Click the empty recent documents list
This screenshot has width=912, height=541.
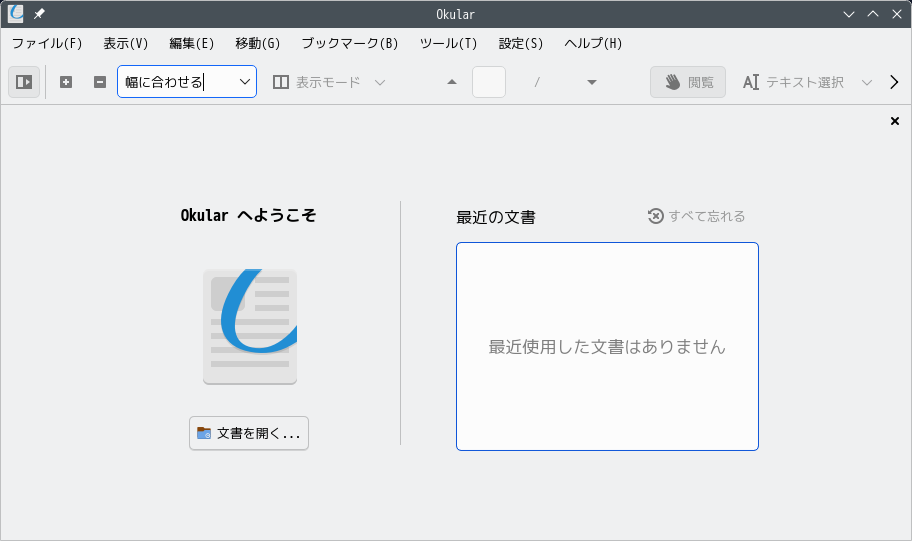tap(607, 346)
